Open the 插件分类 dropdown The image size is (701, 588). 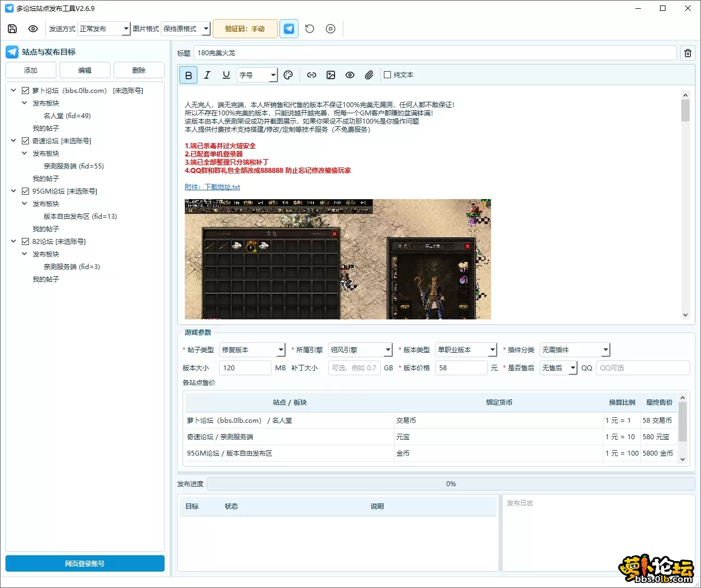point(575,350)
